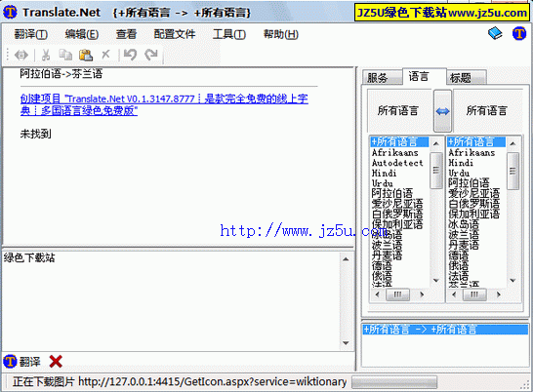Click the status bar progress bar
The image size is (533, 392).
394,382
